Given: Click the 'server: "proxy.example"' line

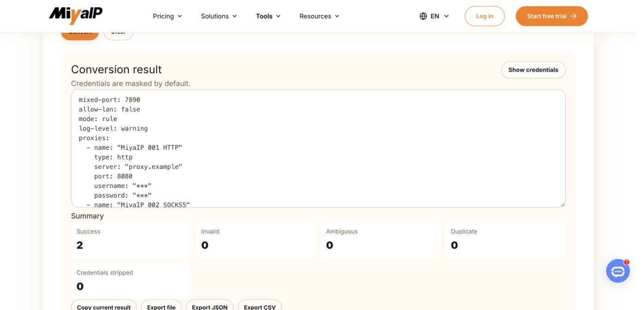Looking at the screenshot, I should [x=138, y=167].
